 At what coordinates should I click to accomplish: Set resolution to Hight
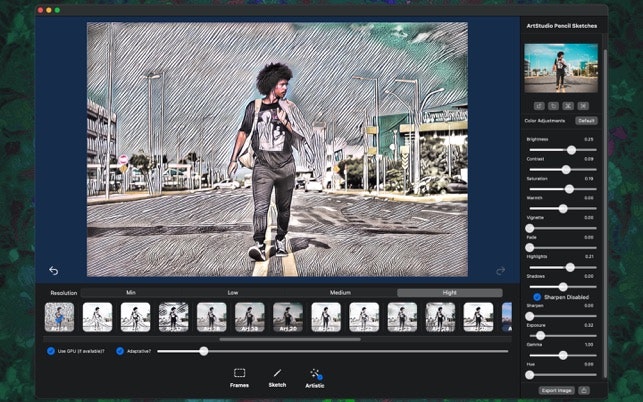[449, 292]
